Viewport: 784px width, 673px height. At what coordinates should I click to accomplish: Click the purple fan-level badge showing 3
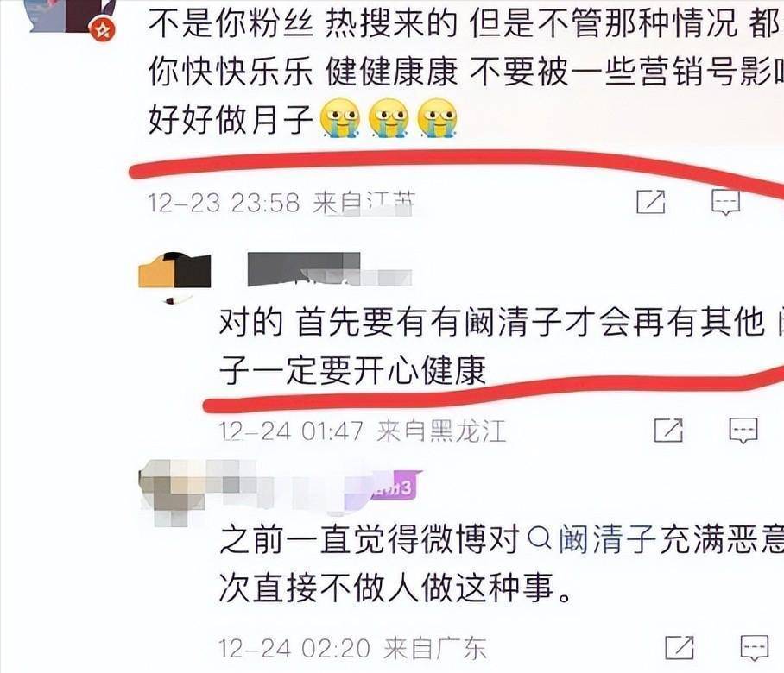395,486
